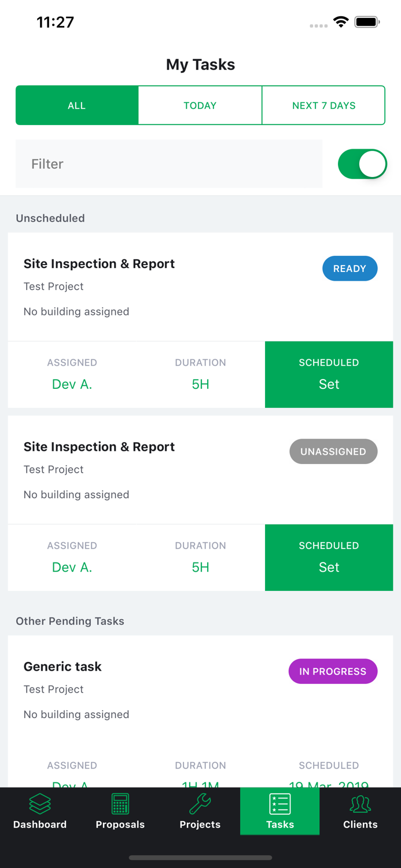Tap Set on the first Site Inspection task

329,383
